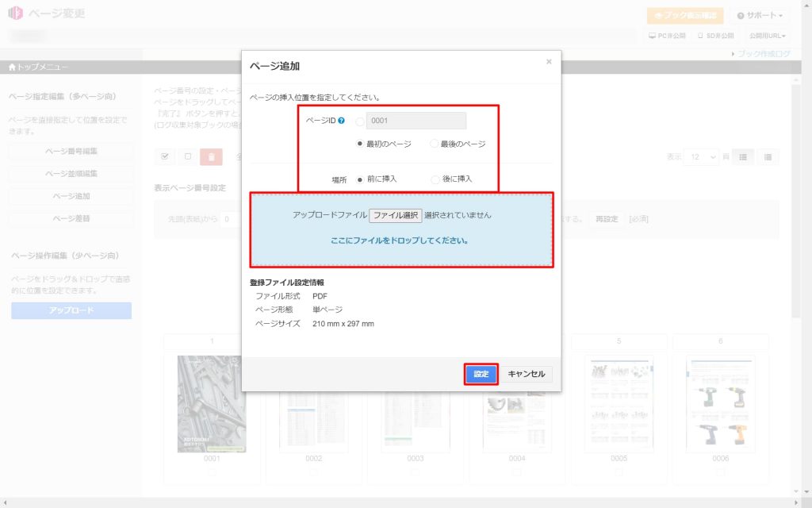Expand the 公開用URL dropdown
The height and width of the screenshot is (508, 812).
[x=767, y=36]
